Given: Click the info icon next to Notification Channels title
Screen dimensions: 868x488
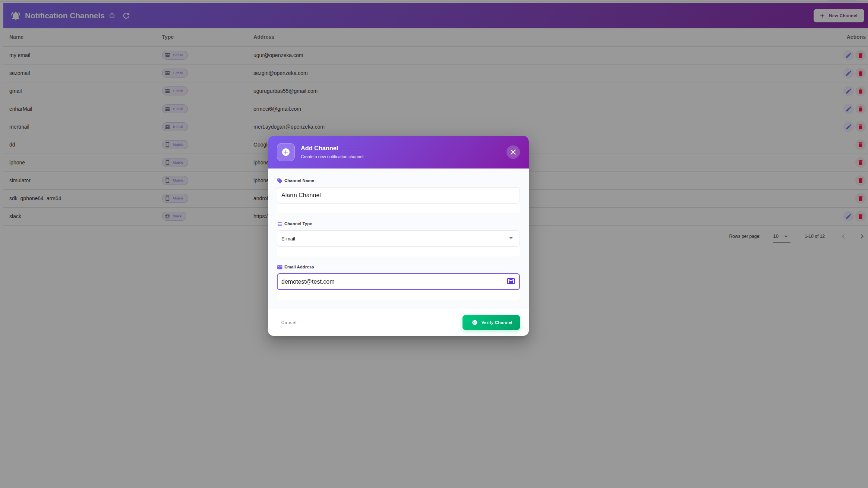Looking at the screenshot, I should pos(112,16).
